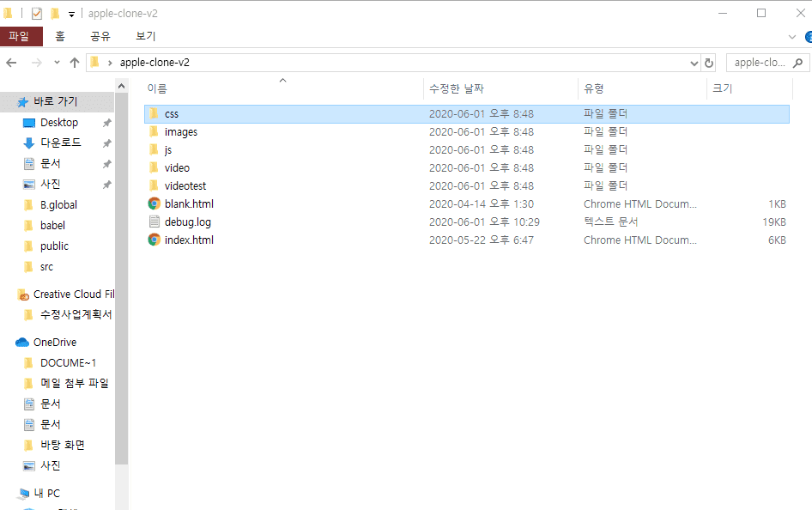The width and height of the screenshot is (812, 510).
Task: Click the search magnifier icon
Action: click(798, 63)
